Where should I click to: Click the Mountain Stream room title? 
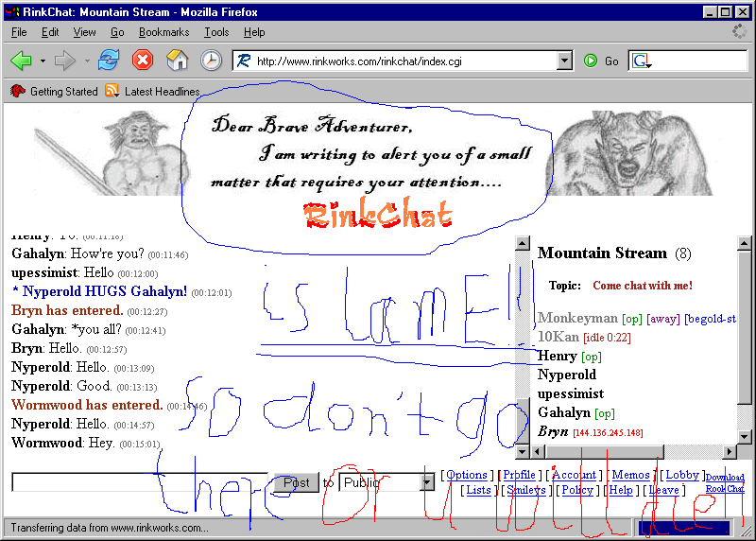[602, 253]
